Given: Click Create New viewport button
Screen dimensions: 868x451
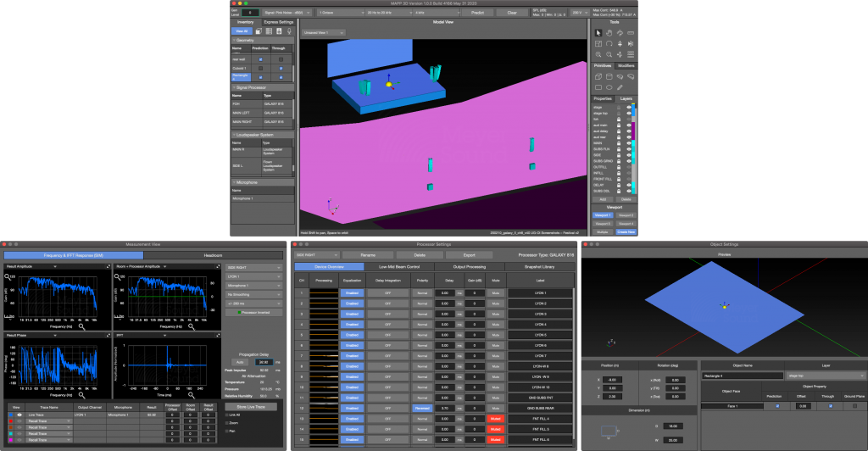Looking at the screenshot, I should 626,232.
